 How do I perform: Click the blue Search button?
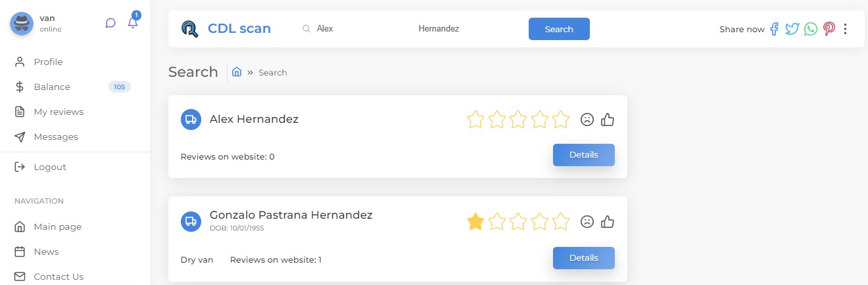coord(559,29)
